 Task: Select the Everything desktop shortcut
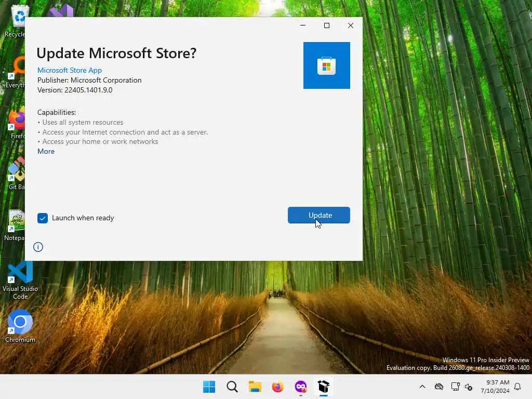16,72
